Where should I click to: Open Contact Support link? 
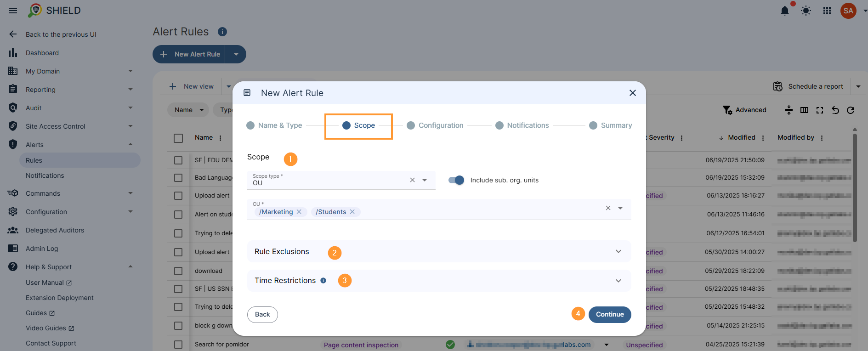(51, 343)
